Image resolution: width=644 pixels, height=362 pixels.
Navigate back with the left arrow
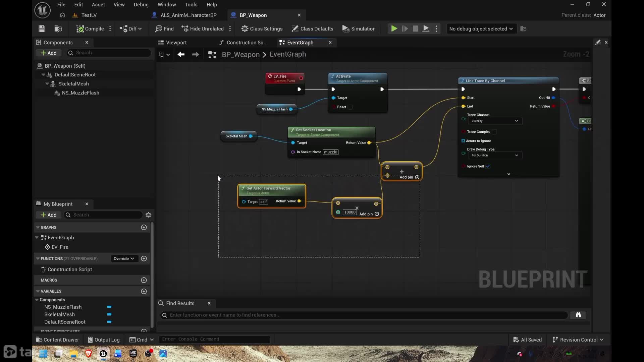[x=181, y=54]
